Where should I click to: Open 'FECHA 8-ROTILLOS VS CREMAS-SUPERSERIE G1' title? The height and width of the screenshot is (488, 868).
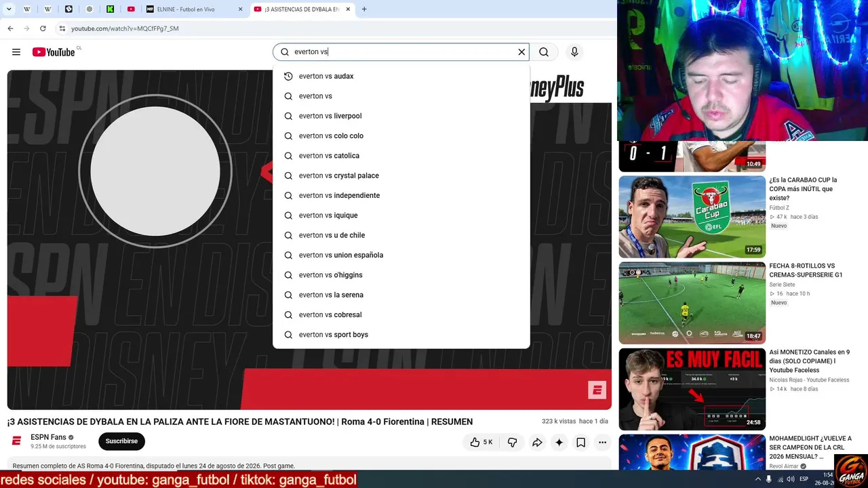(x=806, y=270)
